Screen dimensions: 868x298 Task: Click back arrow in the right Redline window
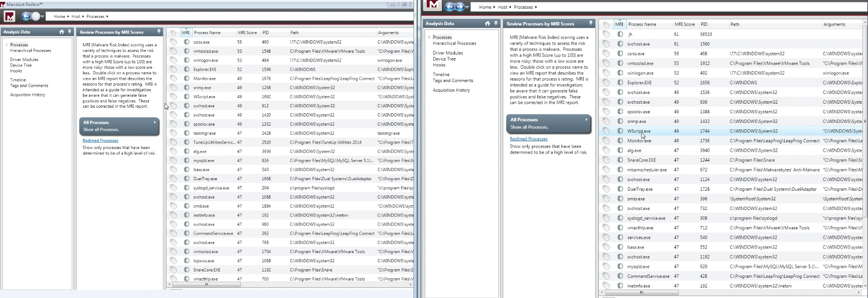450,7
